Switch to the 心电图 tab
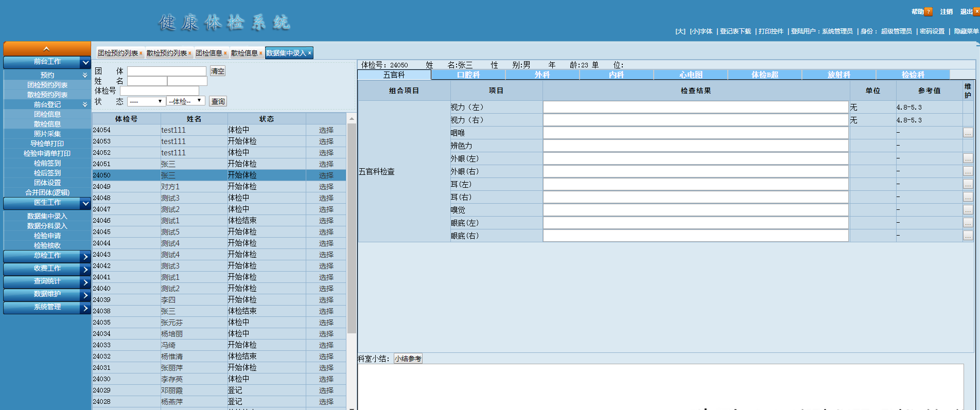Image resolution: width=980 pixels, height=410 pixels. point(690,75)
